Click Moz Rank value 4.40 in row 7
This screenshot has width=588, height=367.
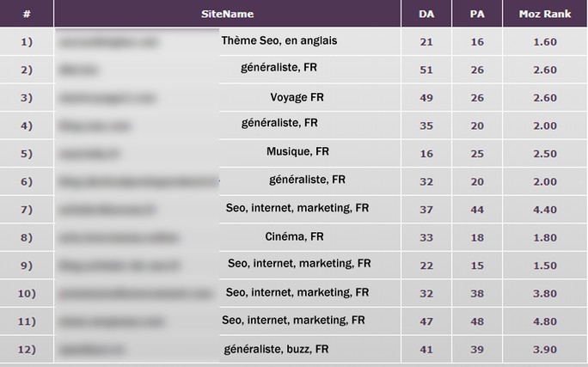(x=545, y=210)
